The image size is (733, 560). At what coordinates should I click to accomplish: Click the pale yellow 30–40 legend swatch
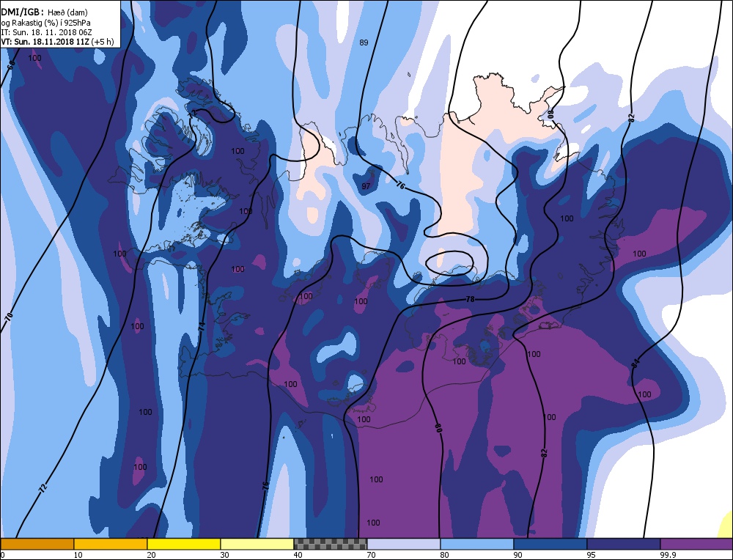257,544
